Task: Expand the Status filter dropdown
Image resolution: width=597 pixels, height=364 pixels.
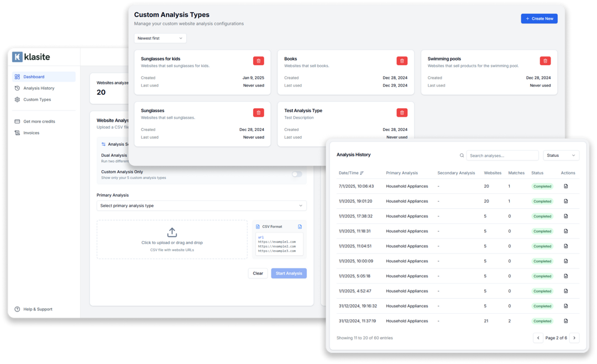Action: pyautogui.click(x=561, y=156)
